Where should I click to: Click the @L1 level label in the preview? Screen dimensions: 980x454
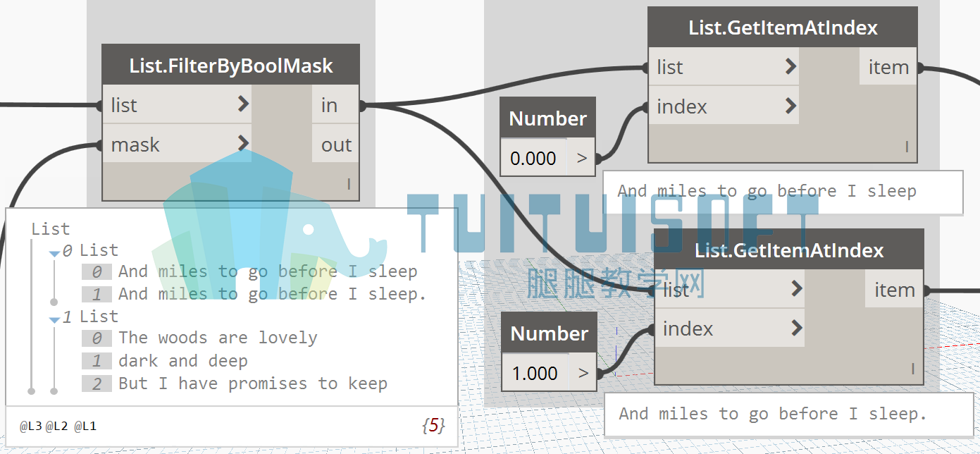85,426
